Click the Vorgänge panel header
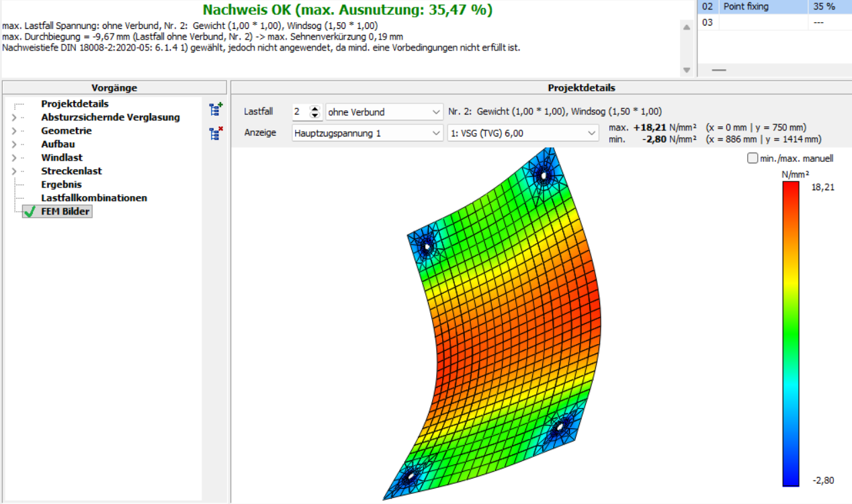 pyautogui.click(x=114, y=87)
